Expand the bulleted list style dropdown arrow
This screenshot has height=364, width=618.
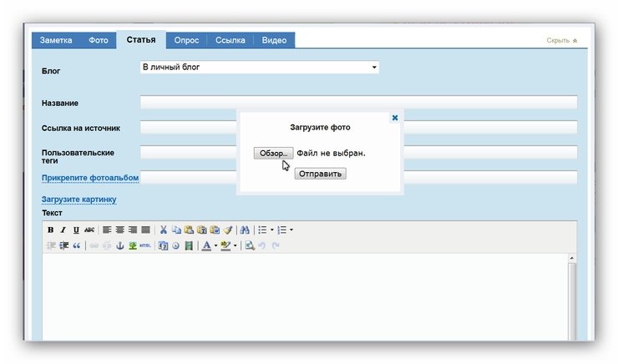pyautogui.click(x=271, y=230)
